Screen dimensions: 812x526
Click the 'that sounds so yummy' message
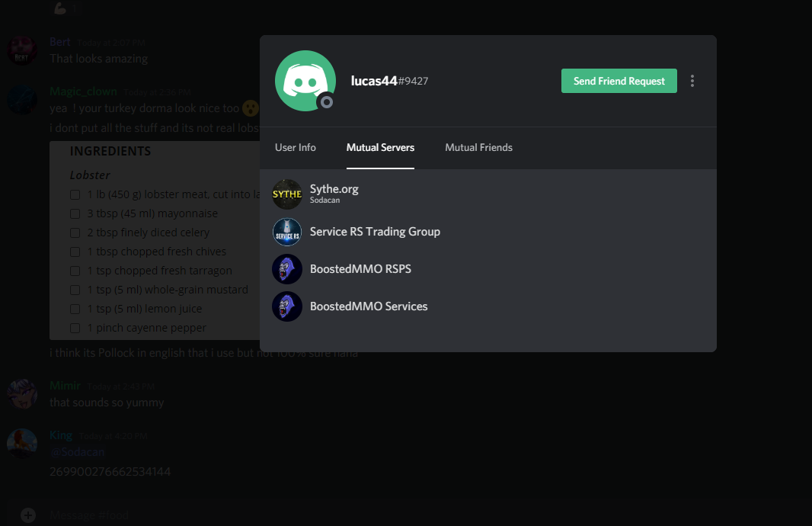(x=107, y=403)
